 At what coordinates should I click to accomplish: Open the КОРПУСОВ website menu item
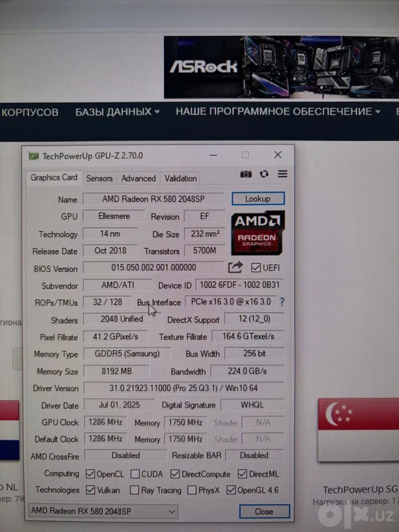pyautogui.click(x=30, y=112)
